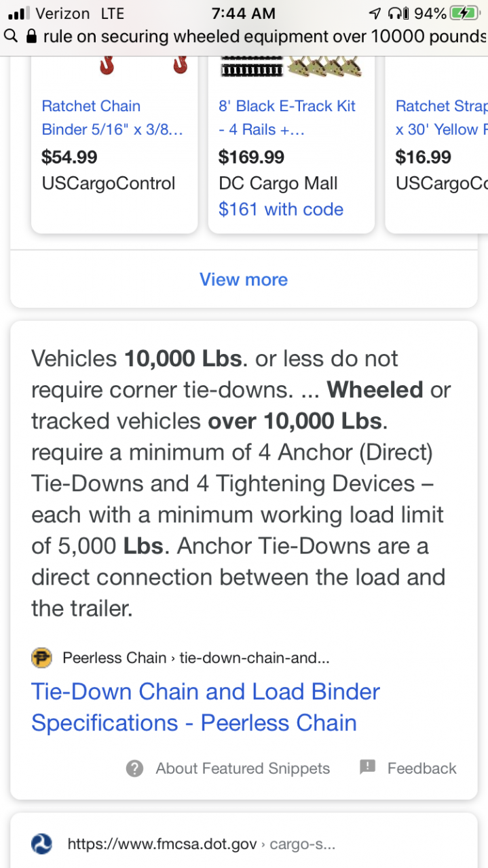Open the fmcsa.dot.gov search result
The height and width of the screenshot is (868, 488).
pos(202,844)
